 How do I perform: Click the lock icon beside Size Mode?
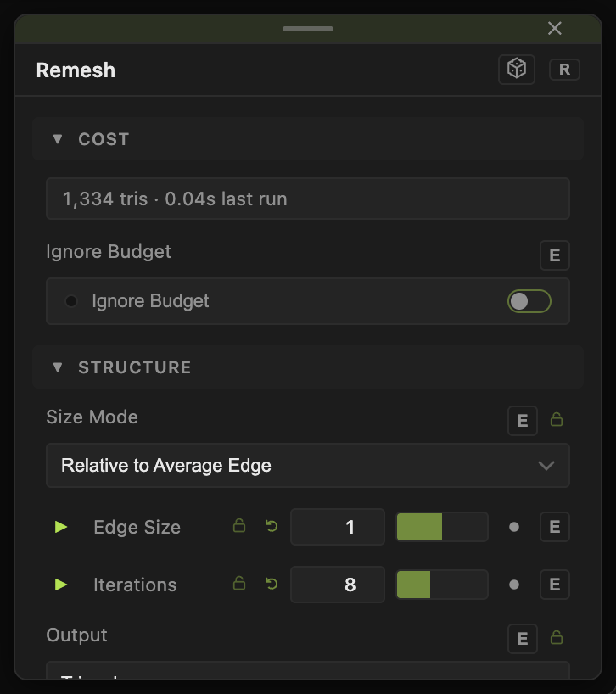(x=557, y=420)
